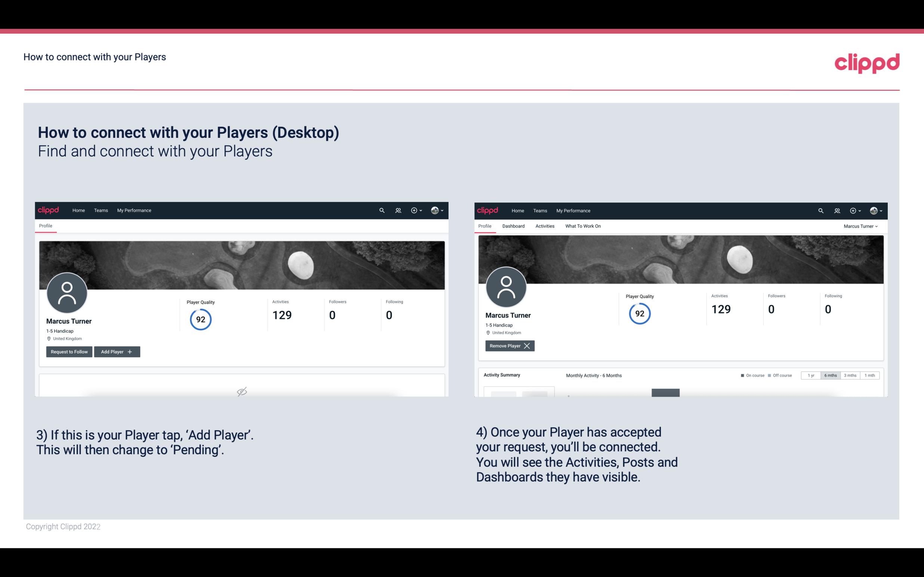
Task: Click the 'Remove Player' button on connected profile
Action: [509, 346]
